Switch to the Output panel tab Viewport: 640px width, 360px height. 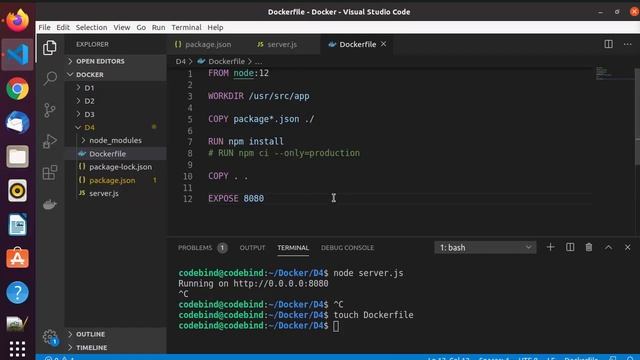(x=252, y=247)
